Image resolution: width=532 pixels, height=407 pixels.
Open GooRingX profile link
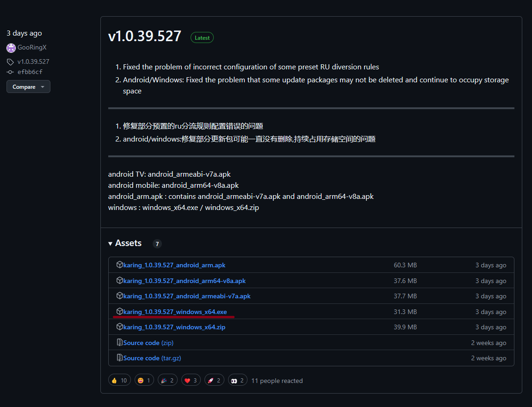32,48
